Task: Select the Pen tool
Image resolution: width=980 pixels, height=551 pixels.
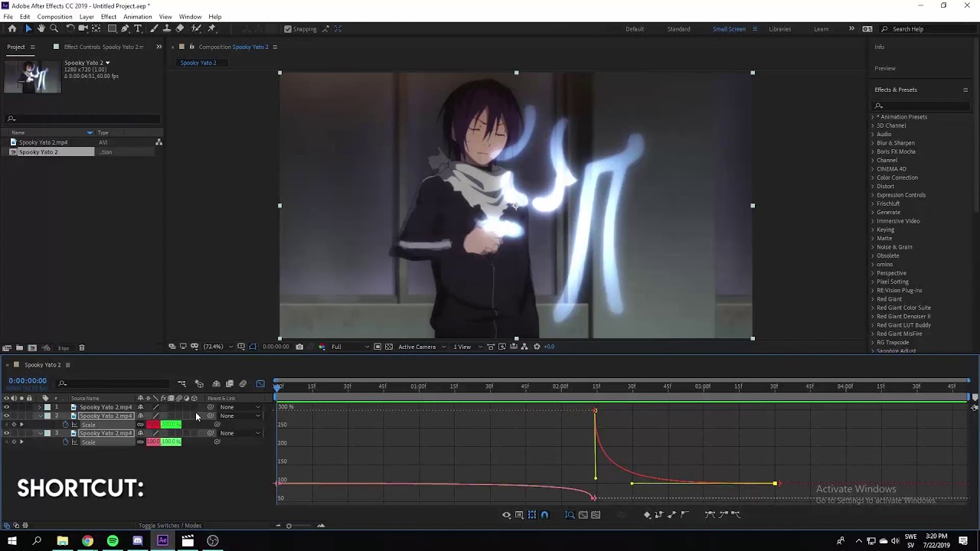Action: [x=125, y=28]
